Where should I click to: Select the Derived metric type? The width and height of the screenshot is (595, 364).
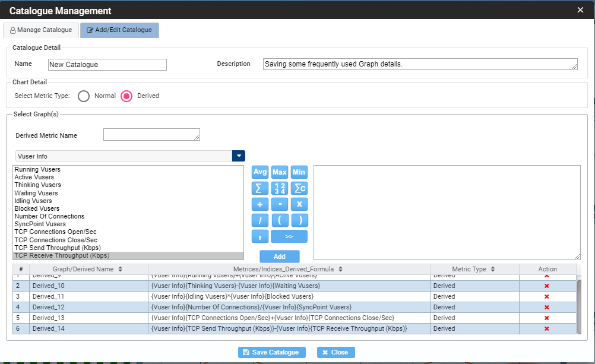[x=126, y=96]
